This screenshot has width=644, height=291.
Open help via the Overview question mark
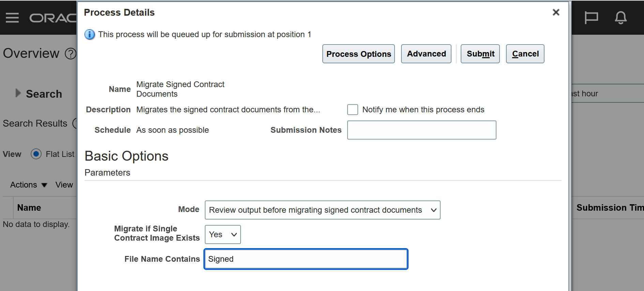(x=71, y=53)
